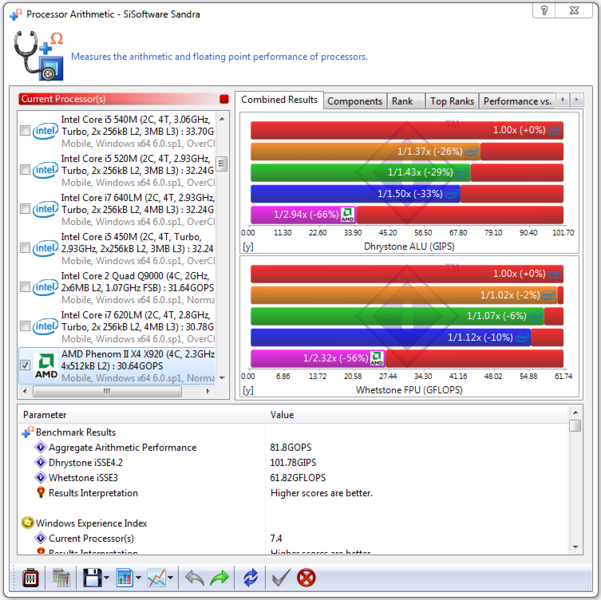
Task: Click the diamond icon beside Dhrystone iSSE4.2
Action: (x=40, y=462)
